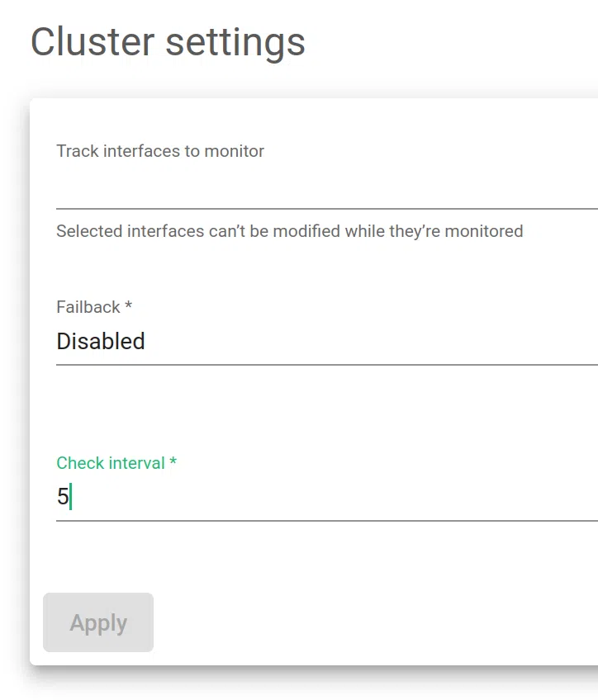Focus the Check interval input field
Image resolution: width=598 pixels, height=700 pixels.
pyautogui.click(x=326, y=497)
